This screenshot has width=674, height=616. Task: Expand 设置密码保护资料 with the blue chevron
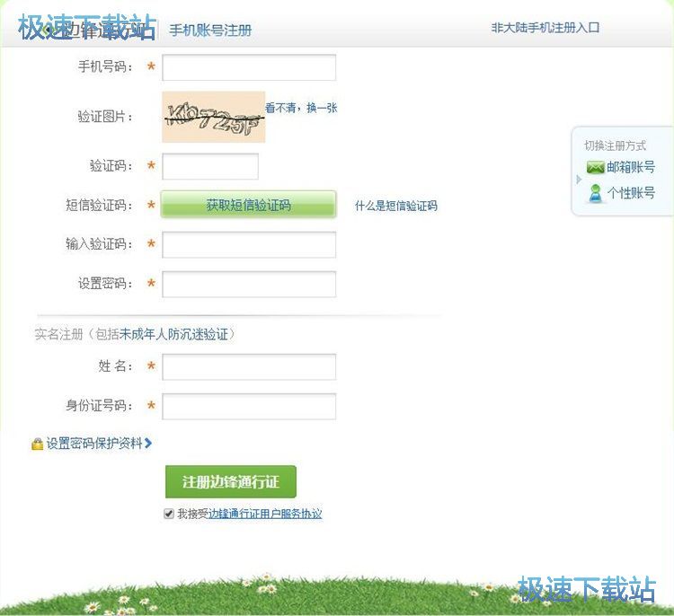pos(148,443)
